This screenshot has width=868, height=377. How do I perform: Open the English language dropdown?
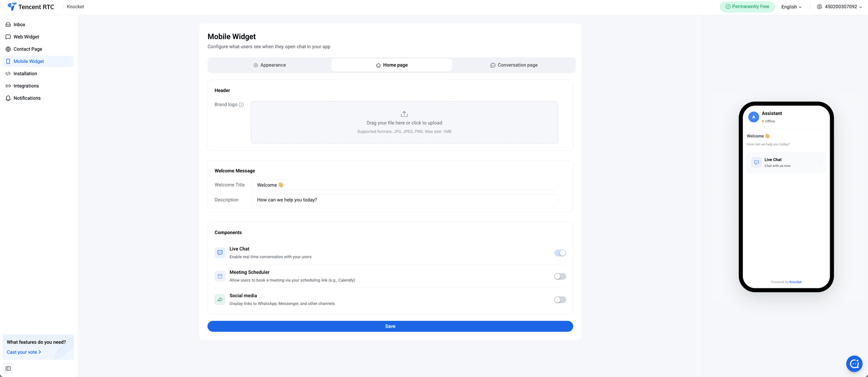coord(791,7)
